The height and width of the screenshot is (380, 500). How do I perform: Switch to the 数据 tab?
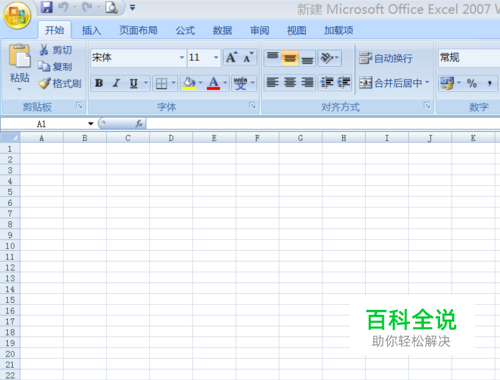click(222, 30)
